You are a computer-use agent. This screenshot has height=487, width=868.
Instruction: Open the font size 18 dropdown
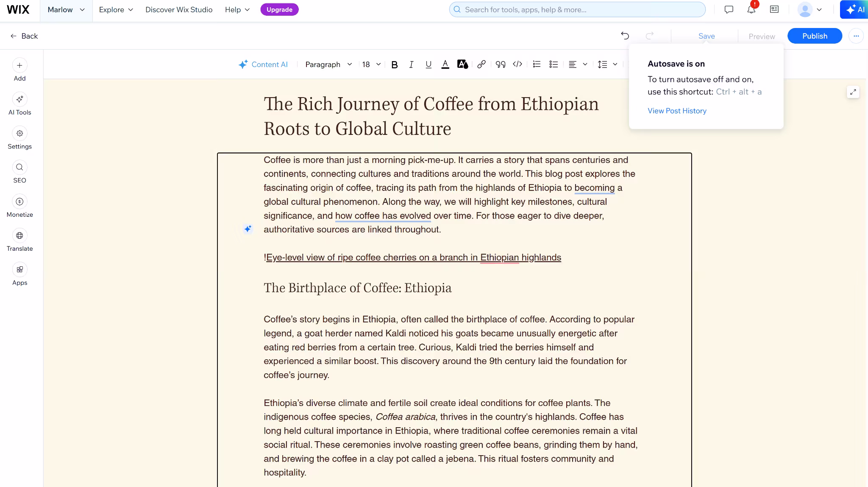[x=371, y=64]
